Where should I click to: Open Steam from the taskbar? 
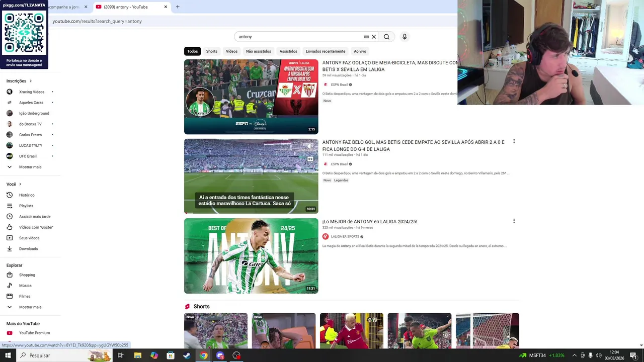point(187,355)
